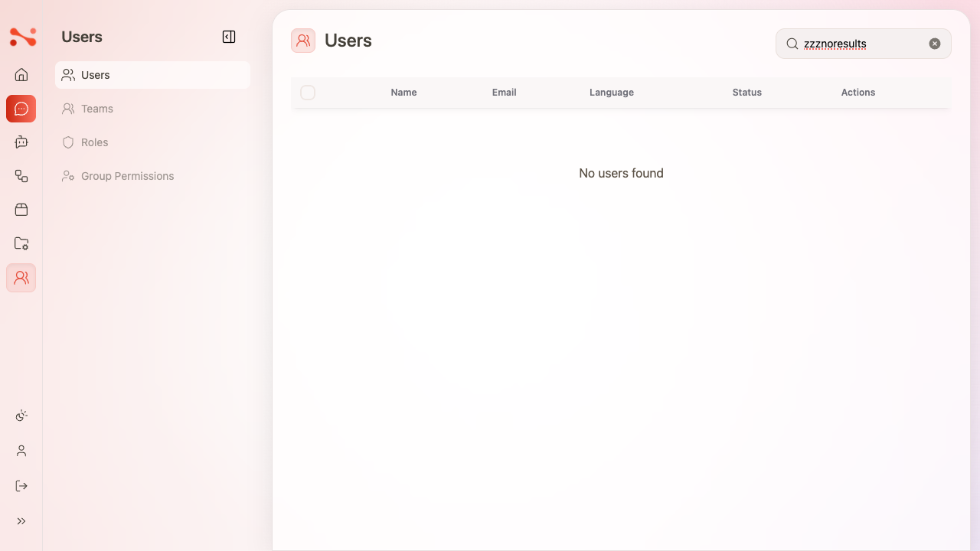The width and height of the screenshot is (980, 551).
Task: Click the Email column header
Action: 505,93
